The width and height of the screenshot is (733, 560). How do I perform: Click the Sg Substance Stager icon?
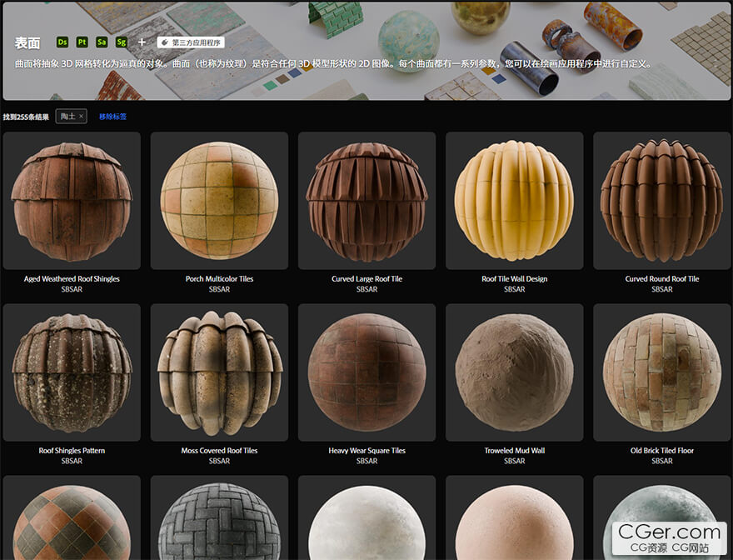[x=121, y=42]
